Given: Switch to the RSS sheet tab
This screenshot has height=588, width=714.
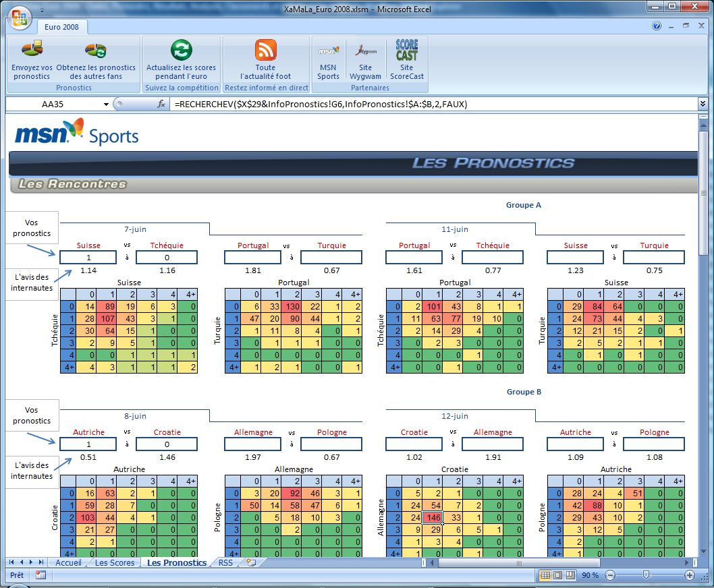Looking at the screenshot, I should tap(225, 562).
